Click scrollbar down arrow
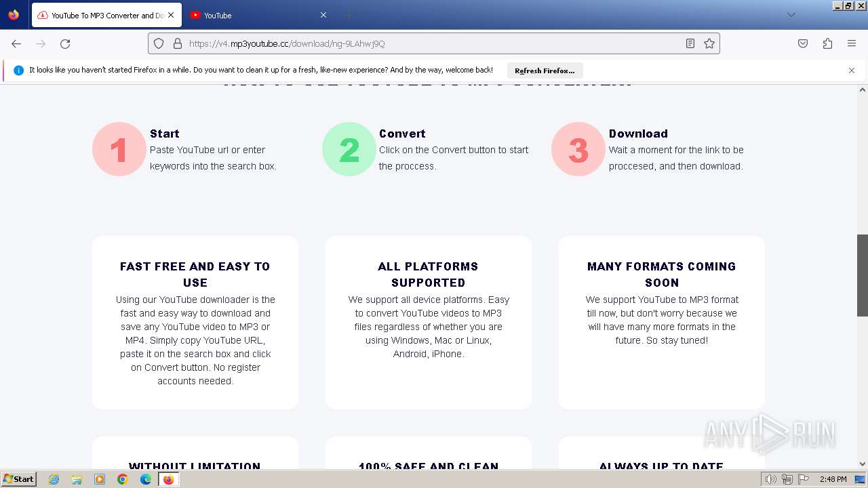This screenshot has width=868, height=488. [863, 464]
